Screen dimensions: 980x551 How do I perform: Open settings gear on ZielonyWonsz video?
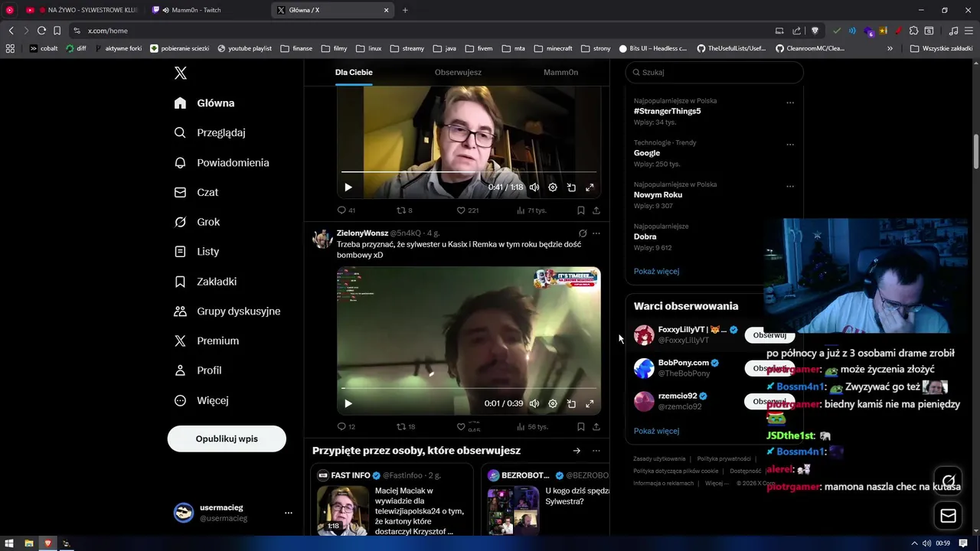tap(553, 403)
